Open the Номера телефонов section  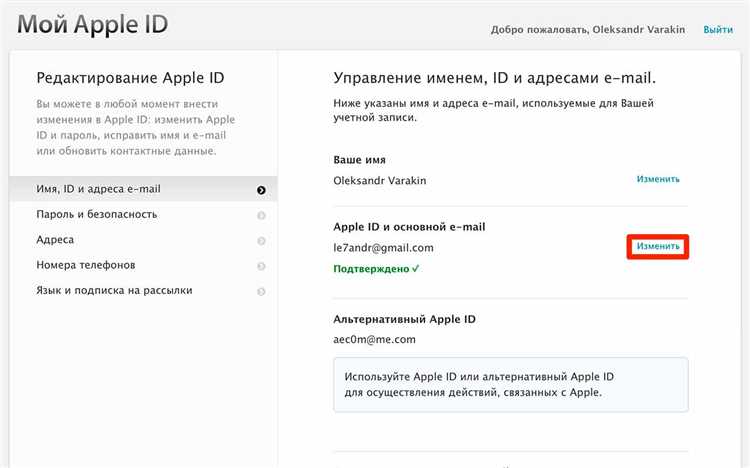[143, 265]
